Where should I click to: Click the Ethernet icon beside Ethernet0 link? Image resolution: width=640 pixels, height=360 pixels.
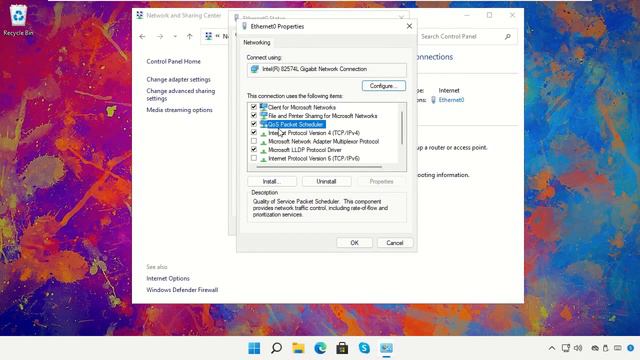pyautogui.click(x=433, y=100)
